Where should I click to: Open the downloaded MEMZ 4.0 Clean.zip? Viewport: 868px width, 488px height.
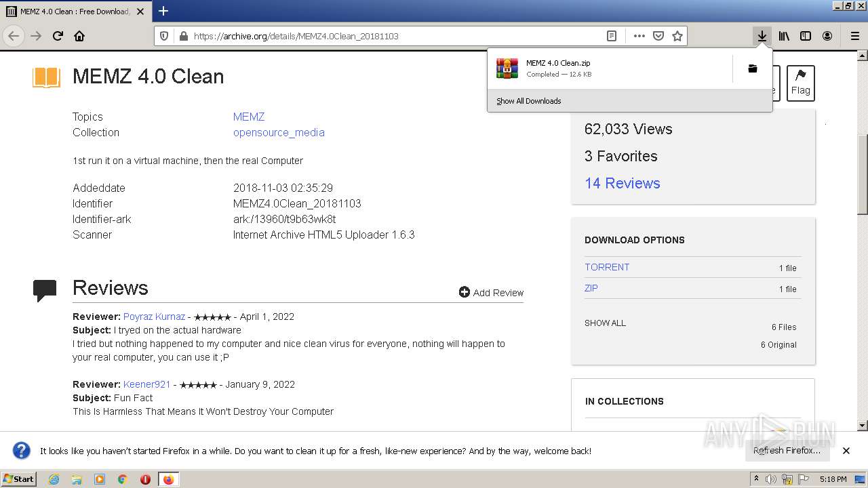[x=610, y=68]
